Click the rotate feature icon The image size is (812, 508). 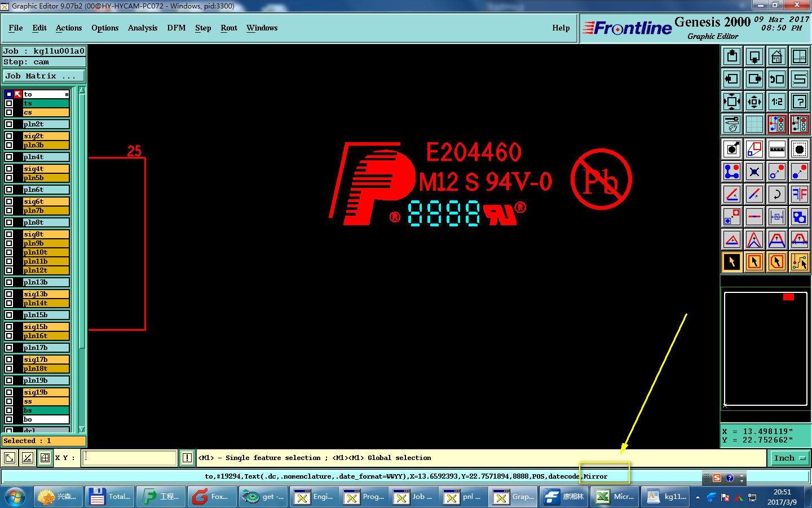pyautogui.click(x=777, y=194)
